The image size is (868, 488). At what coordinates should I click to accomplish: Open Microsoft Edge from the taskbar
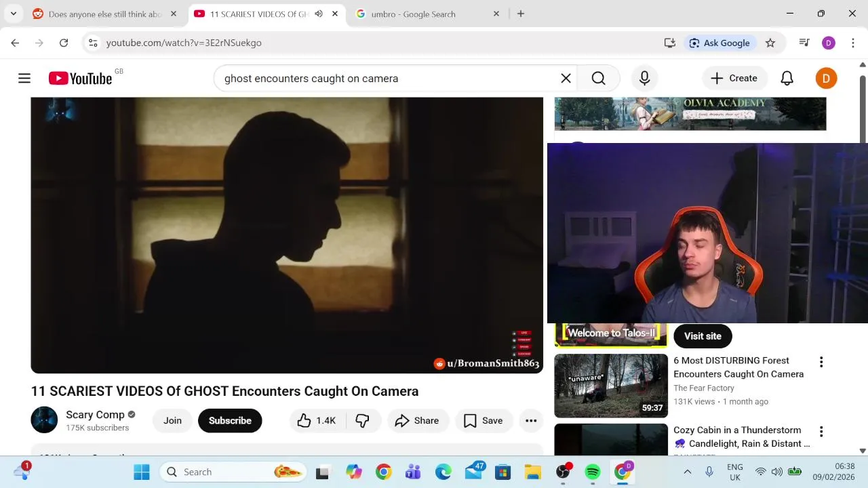pyautogui.click(x=443, y=472)
